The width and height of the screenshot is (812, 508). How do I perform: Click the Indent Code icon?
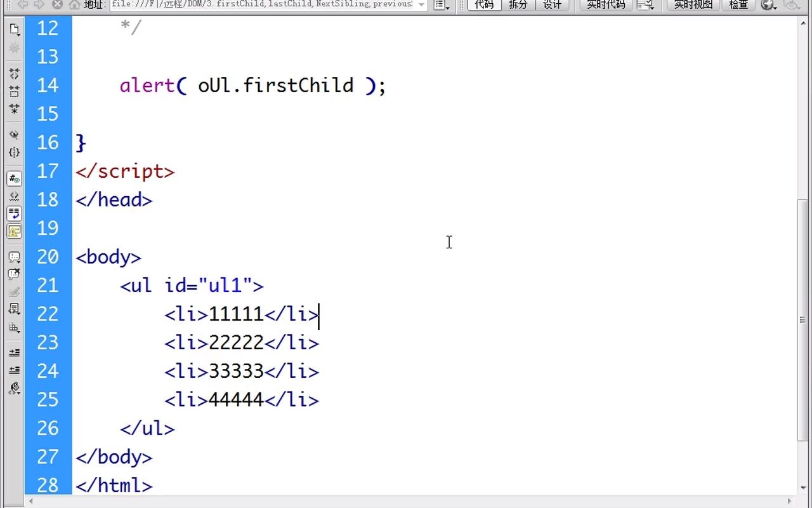coord(14,352)
